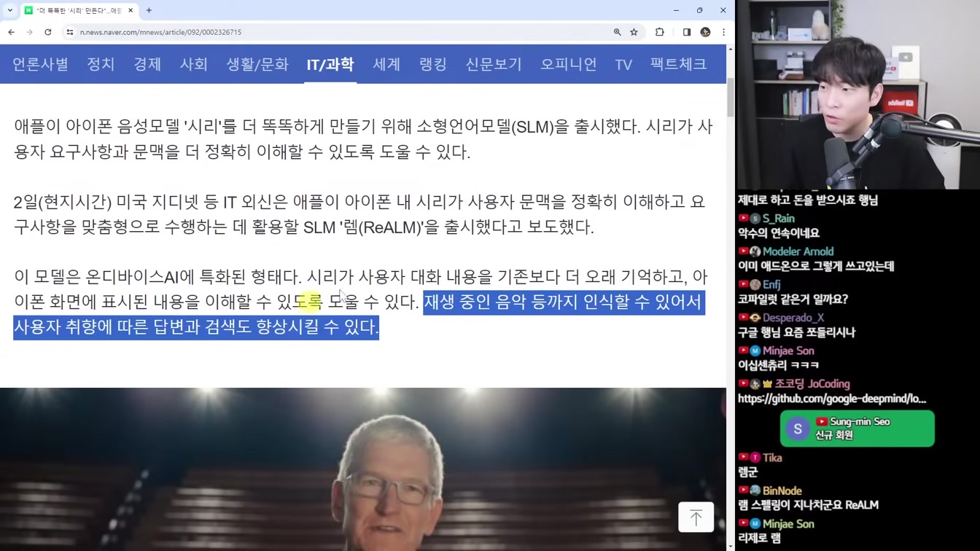980x551 pixels.
Task: Click chat username BinNode
Action: pyautogui.click(x=782, y=491)
